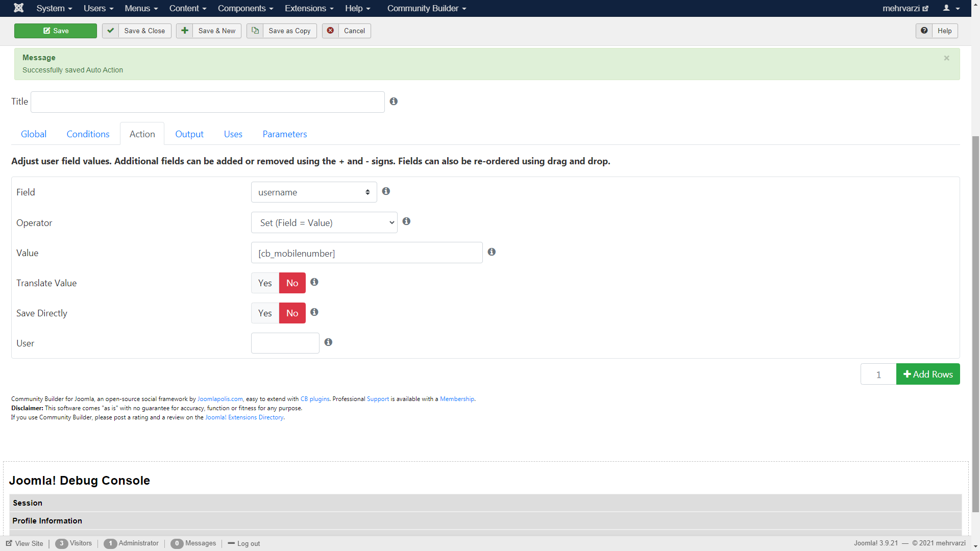Click the info icon beside User input
This screenshot has height=551, width=980.
(328, 342)
